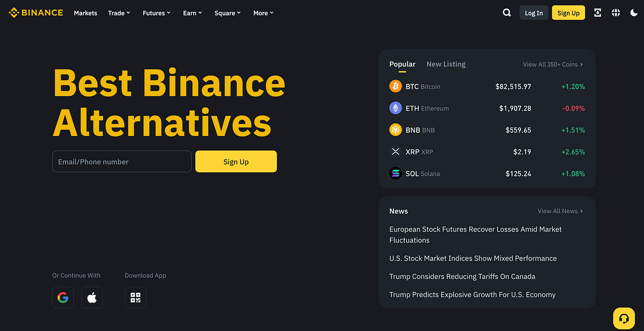The image size is (644, 331).
Task: Open search with the magnifier icon
Action: pos(507,13)
